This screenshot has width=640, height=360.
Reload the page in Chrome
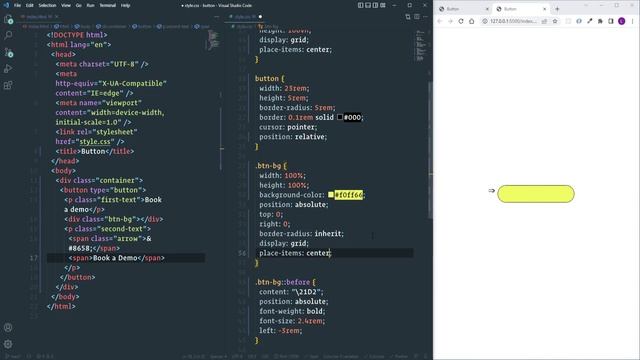coord(461,21)
